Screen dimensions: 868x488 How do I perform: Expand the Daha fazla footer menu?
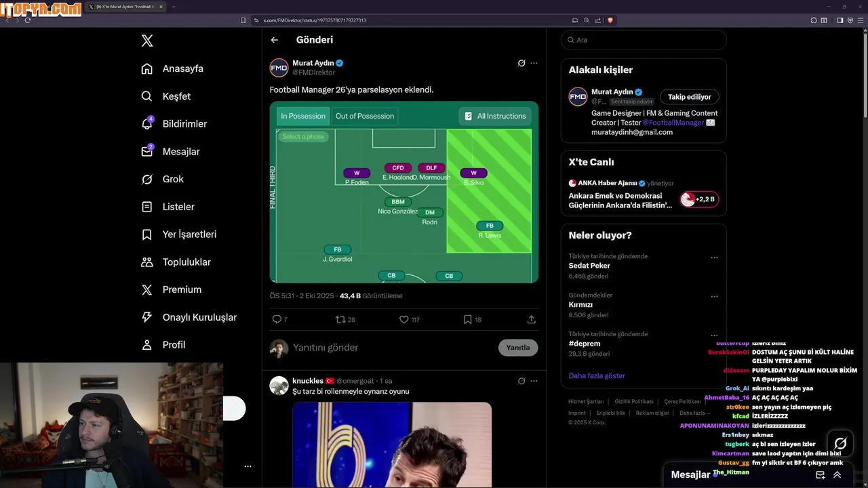point(695,413)
